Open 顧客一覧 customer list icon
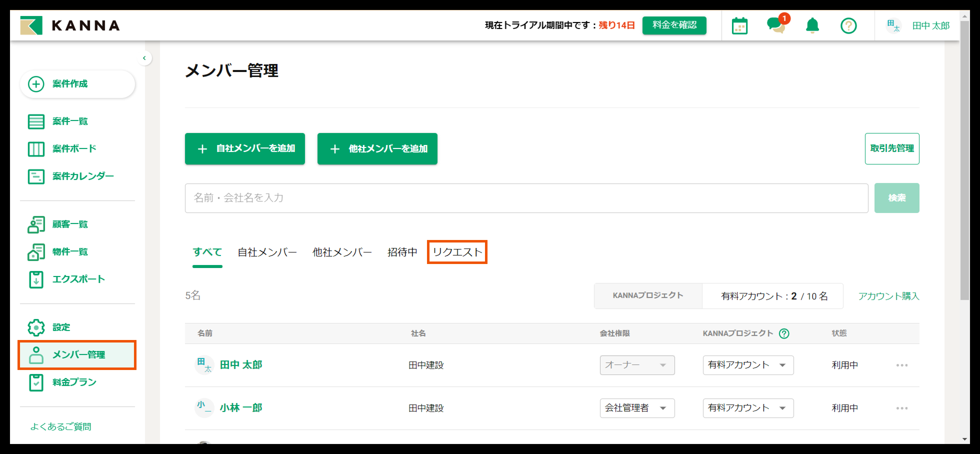 (36, 224)
